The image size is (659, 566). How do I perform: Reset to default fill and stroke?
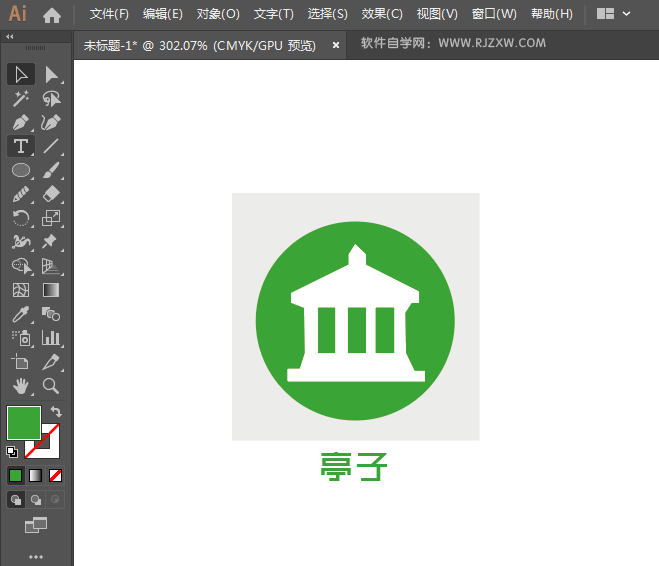[x=12, y=452]
